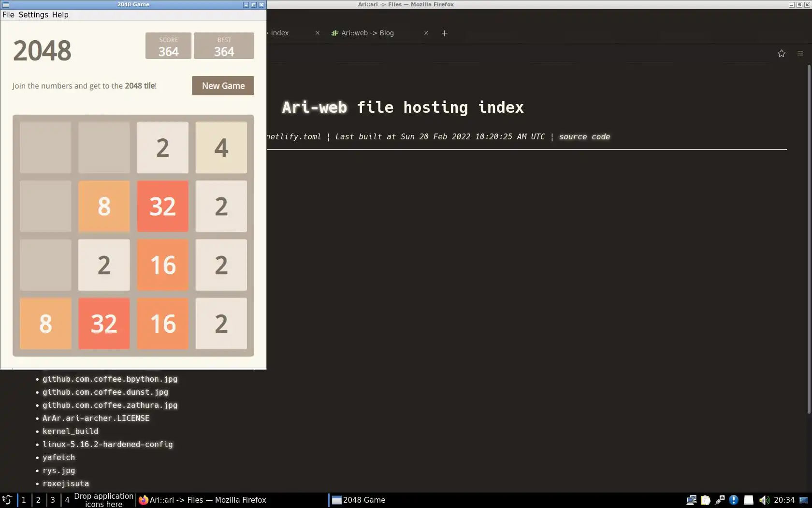Click the 20:34 clock in the taskbar
The image size is (812, 508).
point(784,500)
